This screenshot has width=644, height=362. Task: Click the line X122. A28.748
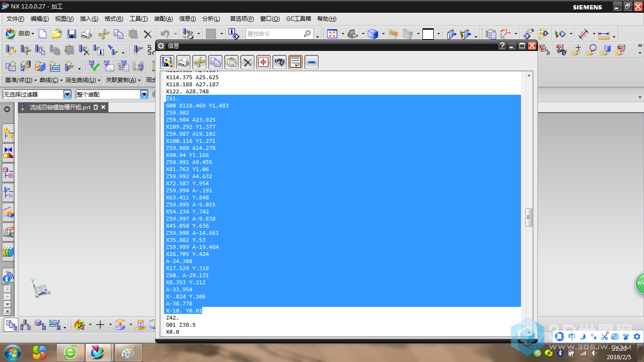click(187, 91)
